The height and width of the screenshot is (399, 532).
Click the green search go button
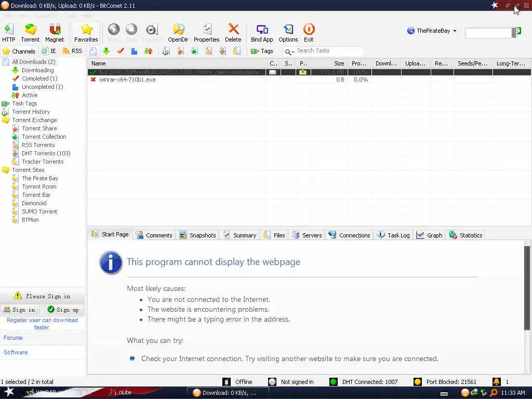[518, 32]
